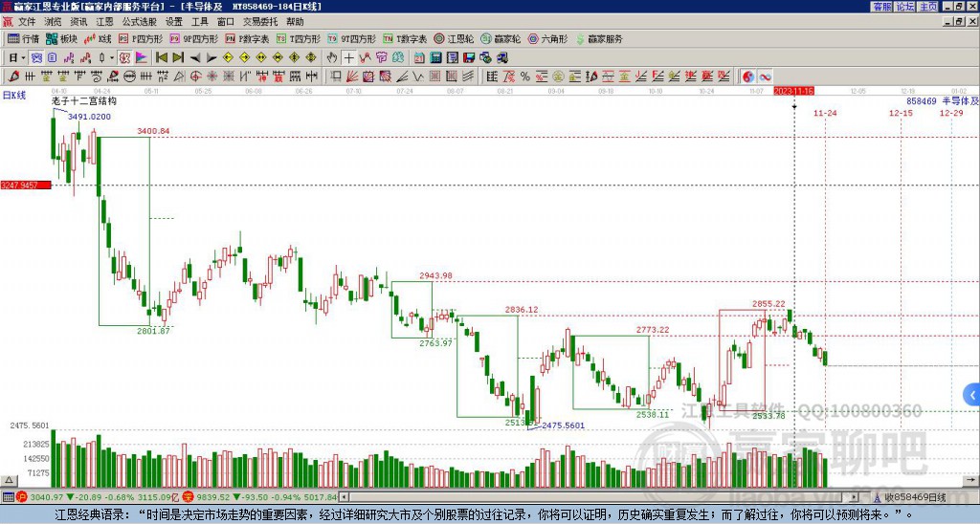Open the 文件 menu

click(x=27, y=22)
